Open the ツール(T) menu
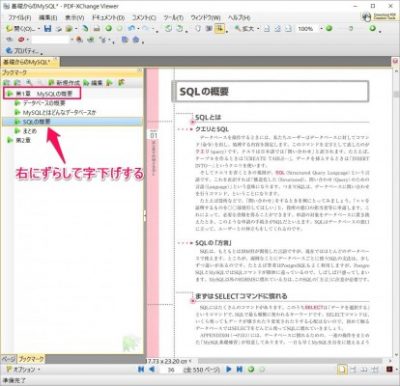This screenshot has width=400, height=386. click(173, 17)
